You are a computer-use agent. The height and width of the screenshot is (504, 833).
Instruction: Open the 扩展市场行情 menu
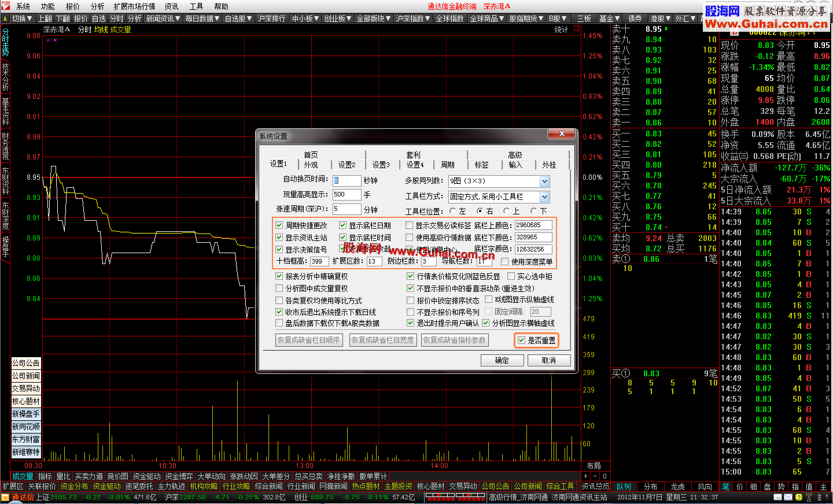point(134,6)
